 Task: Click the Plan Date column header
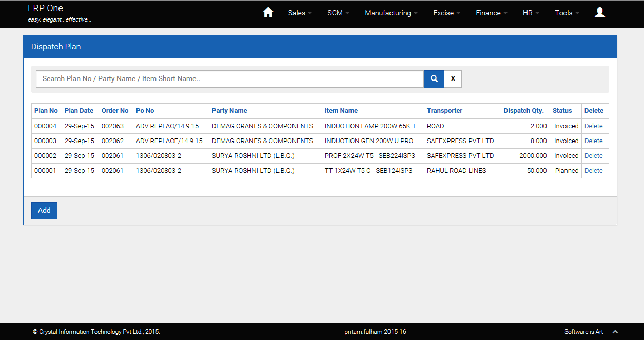(x=79, y=111)
